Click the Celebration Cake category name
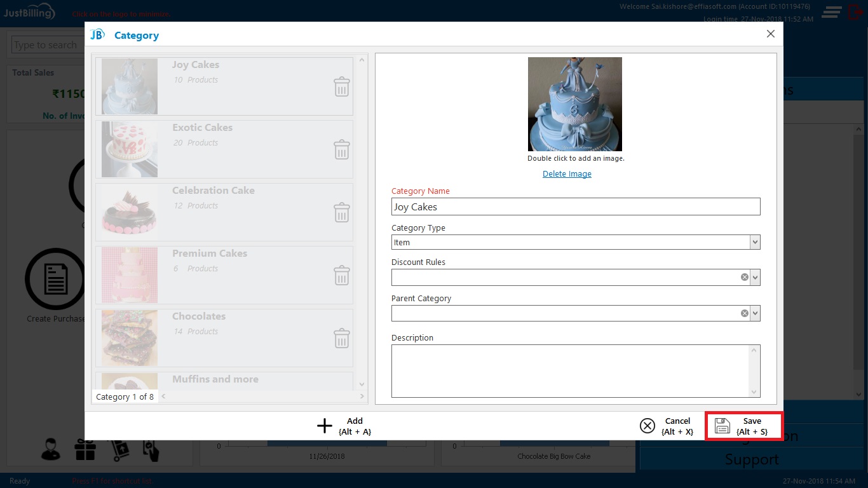Viewport: 868px width, 488px height. click(214, 191)
